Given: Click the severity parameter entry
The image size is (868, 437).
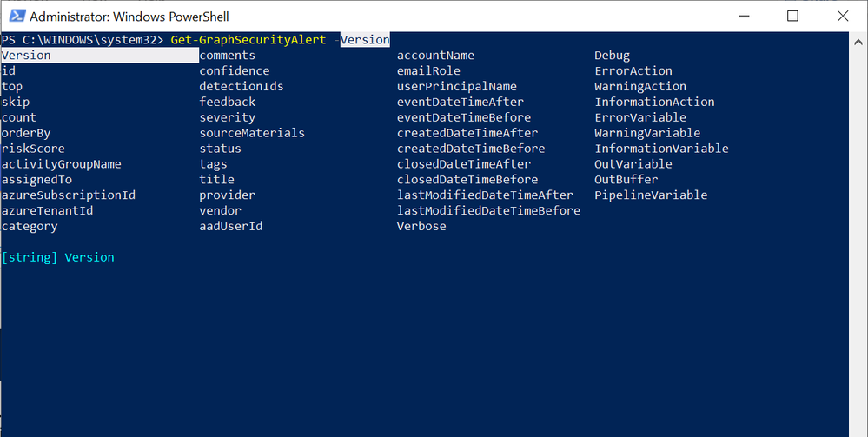Looking at the screenshot, I should (x=227, y=117).
